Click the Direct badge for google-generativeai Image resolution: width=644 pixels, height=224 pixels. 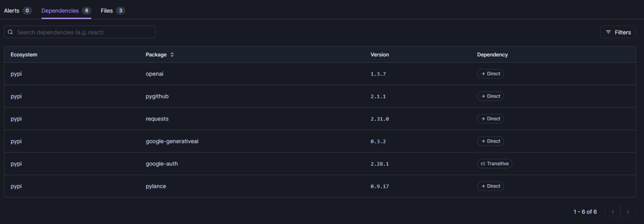[x=490, y=141]
